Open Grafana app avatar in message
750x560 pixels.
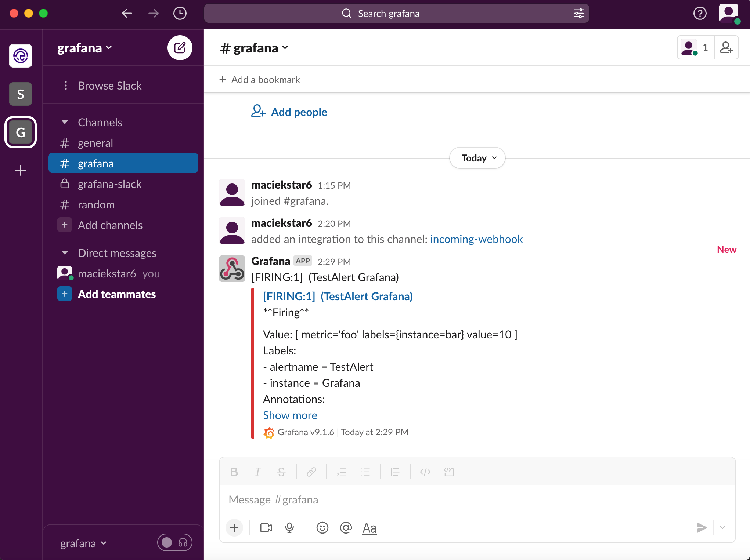click(232, 268)
